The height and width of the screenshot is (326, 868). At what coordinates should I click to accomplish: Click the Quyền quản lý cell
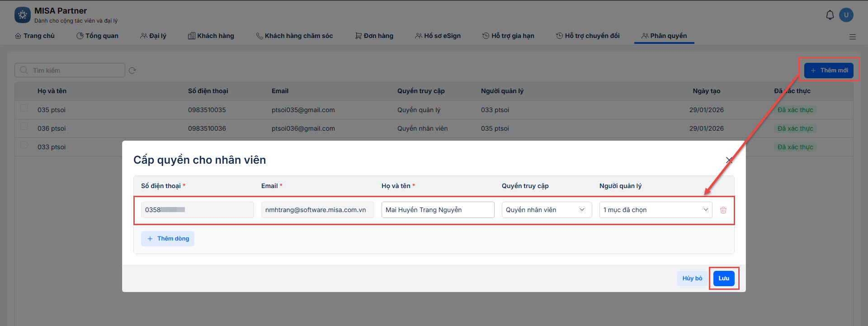point(419,110)
